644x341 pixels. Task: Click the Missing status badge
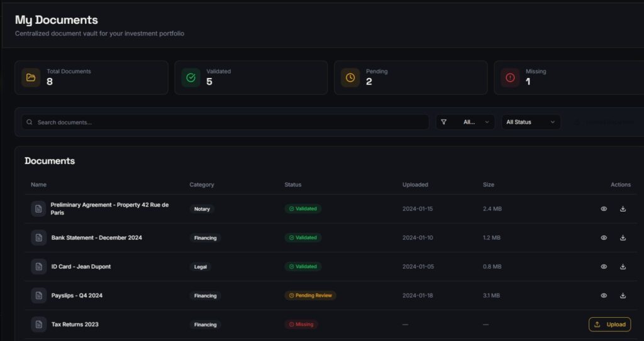point(301,324)
